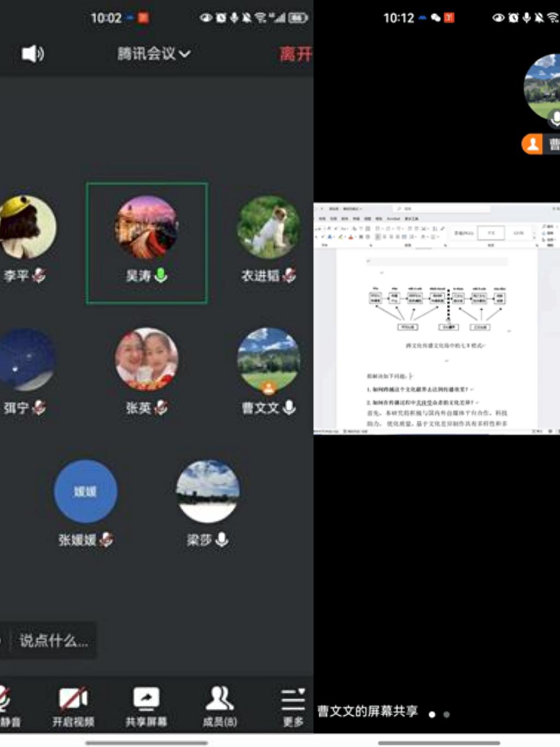Tap the shared Word document screen

[436, 319]
